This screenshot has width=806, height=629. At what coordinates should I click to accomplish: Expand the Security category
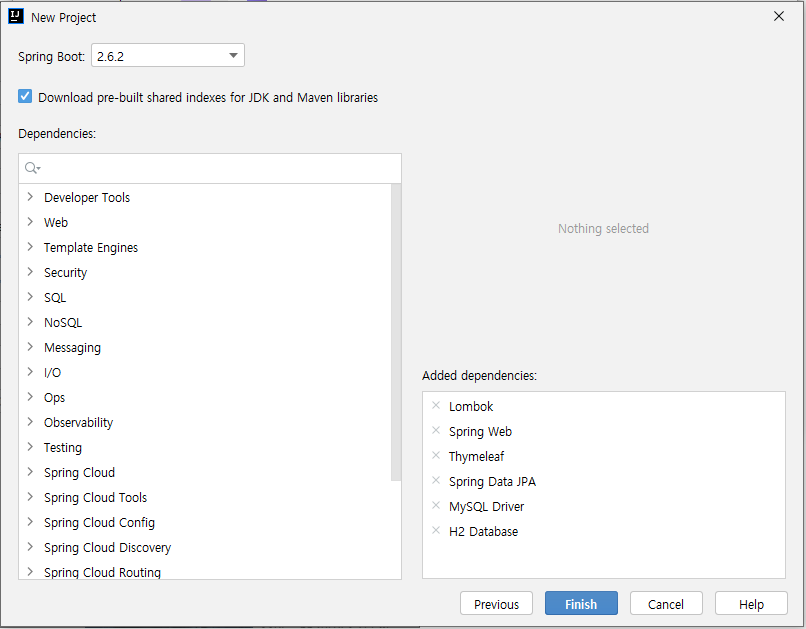[x=30, y=272]
